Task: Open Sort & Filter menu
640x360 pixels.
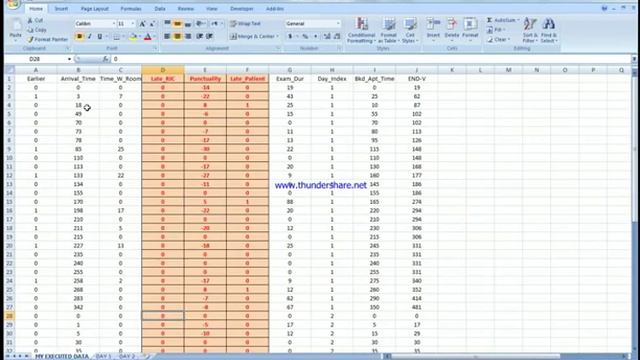Action: coord(530,30)
